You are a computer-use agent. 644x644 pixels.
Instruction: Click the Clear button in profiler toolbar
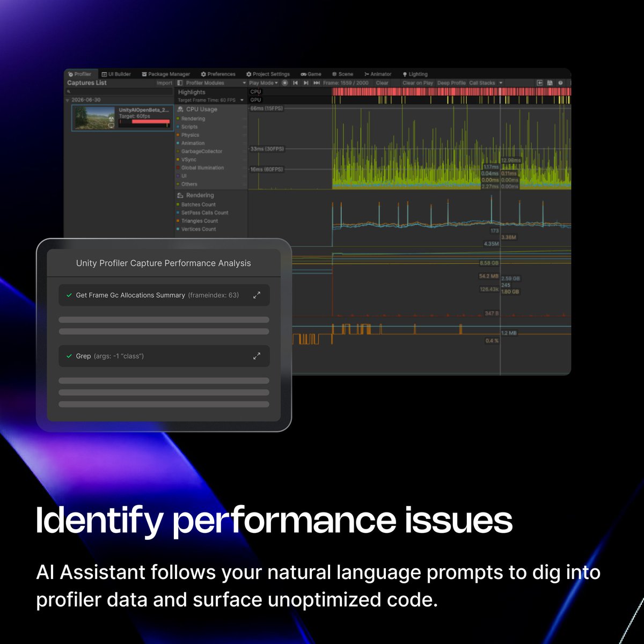point(382,83)
